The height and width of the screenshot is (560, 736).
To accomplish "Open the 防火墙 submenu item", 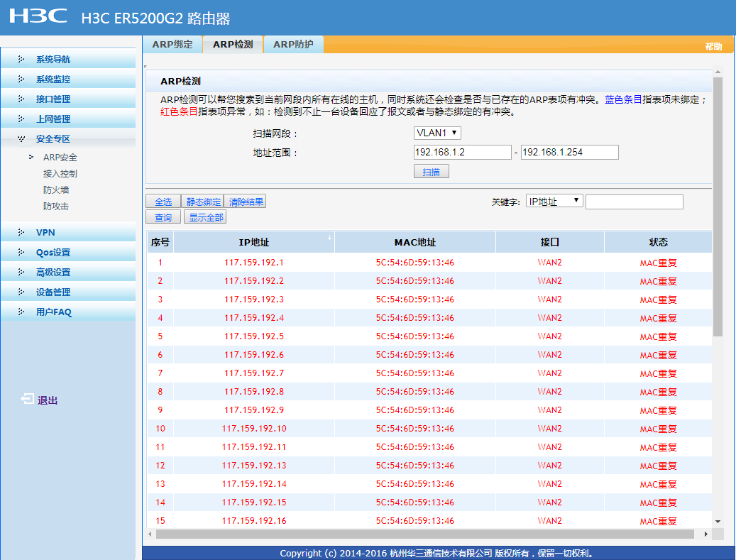I will tap(56, 190).
